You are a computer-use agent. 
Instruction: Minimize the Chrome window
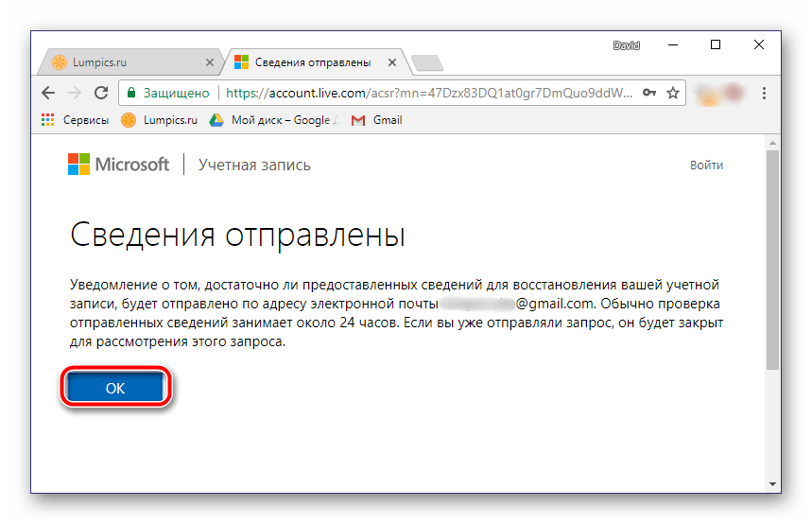pyautogui.click(x=673, y=45)
